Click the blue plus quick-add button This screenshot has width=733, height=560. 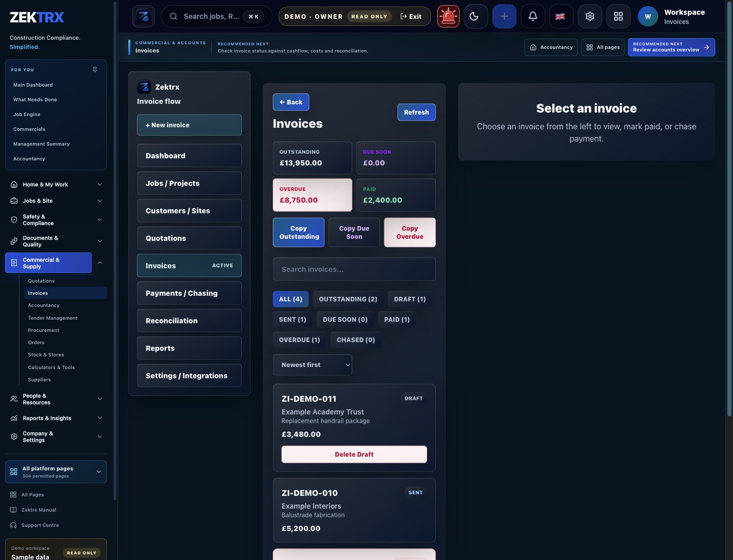coord(504,16)
